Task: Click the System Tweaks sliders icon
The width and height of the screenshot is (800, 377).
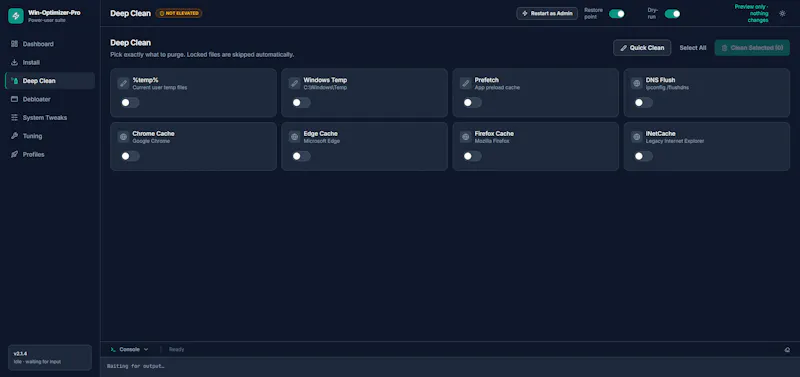Action: pyautogui.click(x=14, y=117)
